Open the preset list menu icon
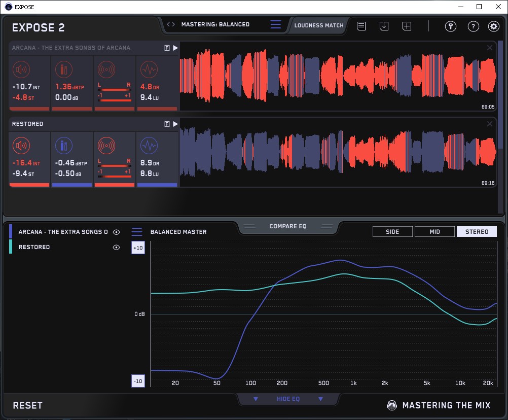 pos(276,24)
